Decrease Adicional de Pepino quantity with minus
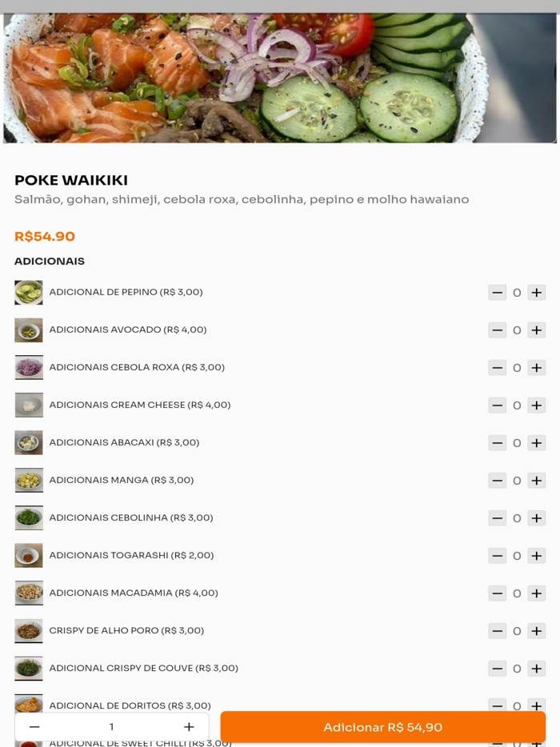 click(497, 293)
